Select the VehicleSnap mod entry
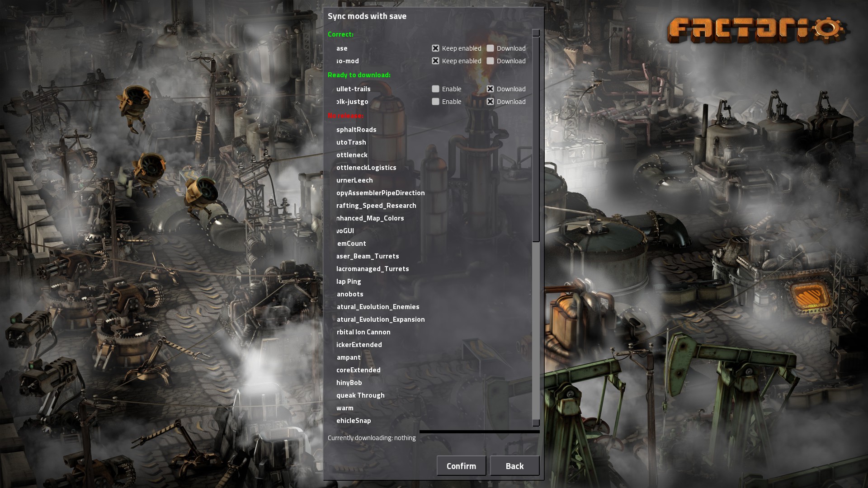 pyautogui.click(x=354, y=421)
